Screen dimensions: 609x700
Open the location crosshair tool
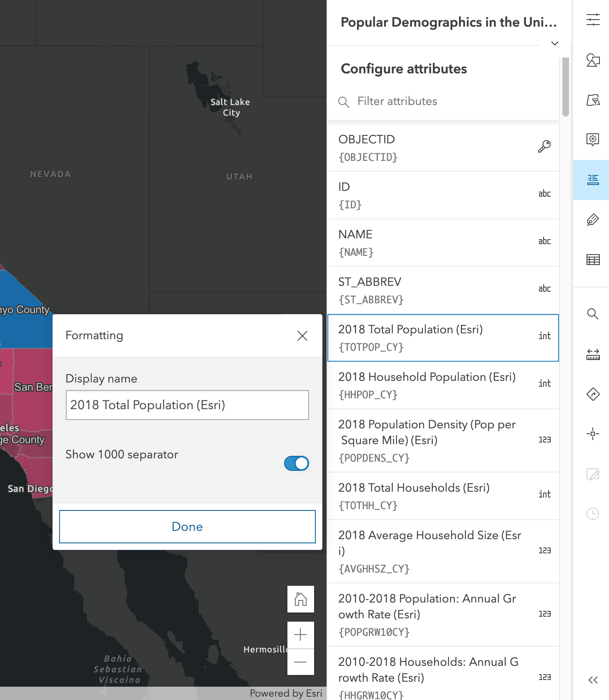tap(593, 434)
